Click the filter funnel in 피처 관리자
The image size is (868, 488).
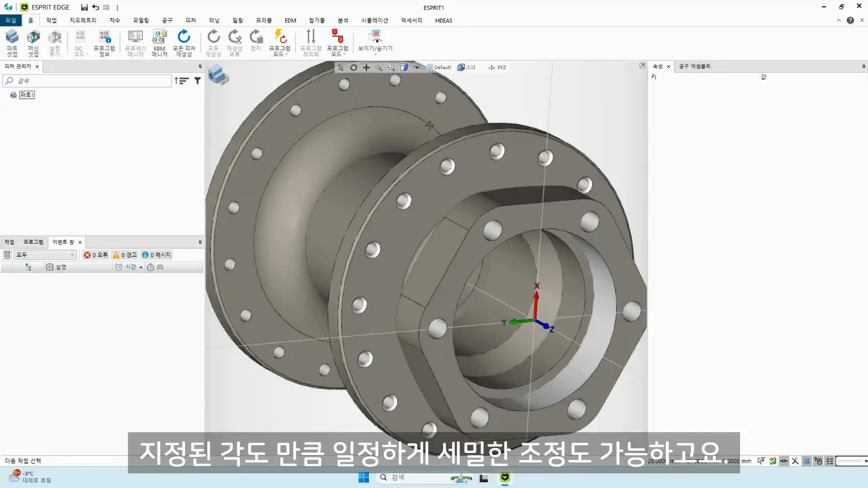pyautogui.click(x=197, y=81)
